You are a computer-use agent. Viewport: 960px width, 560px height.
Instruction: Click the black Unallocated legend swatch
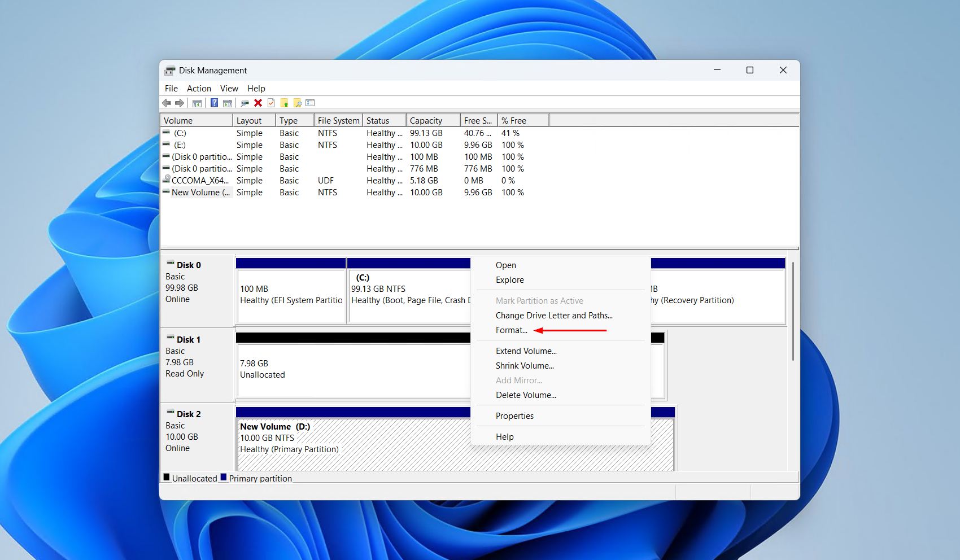167,477
